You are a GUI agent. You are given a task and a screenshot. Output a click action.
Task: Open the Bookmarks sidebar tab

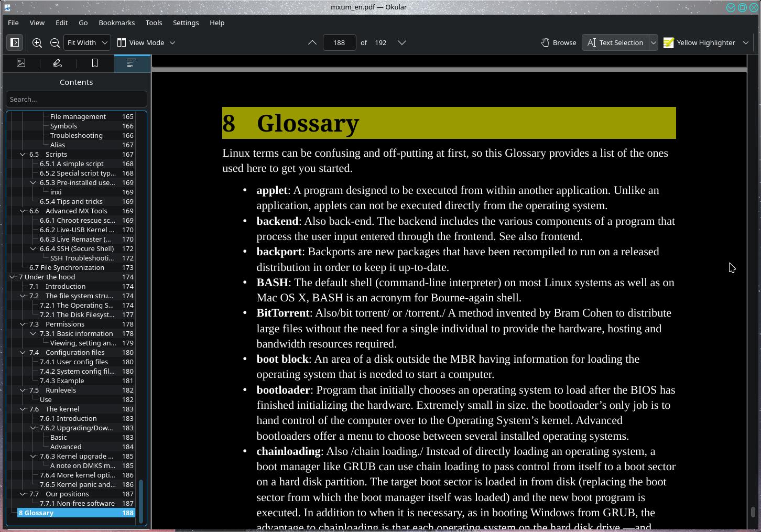tap(95, 63)
